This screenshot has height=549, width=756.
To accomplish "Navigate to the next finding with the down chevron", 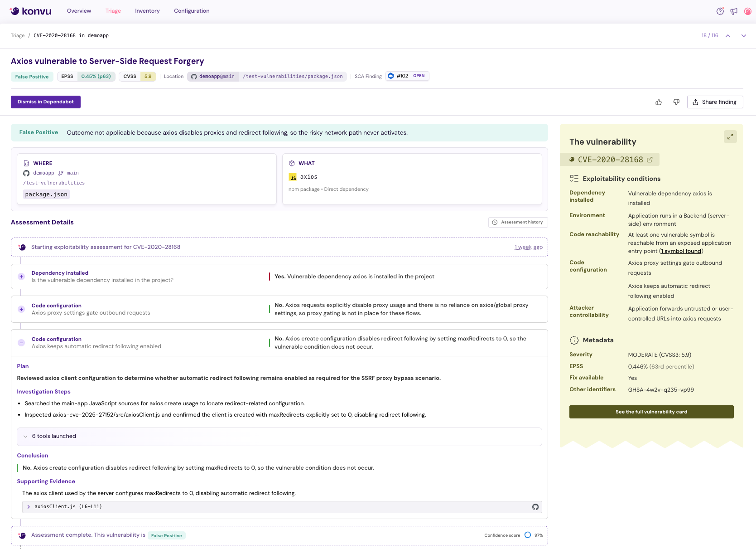I will 743,35.
